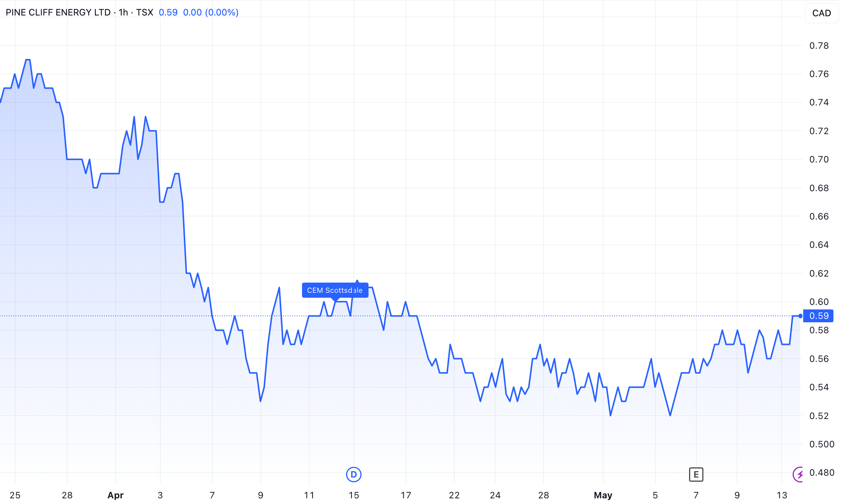Click the last price dot on chart line
The width and height of the screenshot is (841, 504).
(800, 316)
